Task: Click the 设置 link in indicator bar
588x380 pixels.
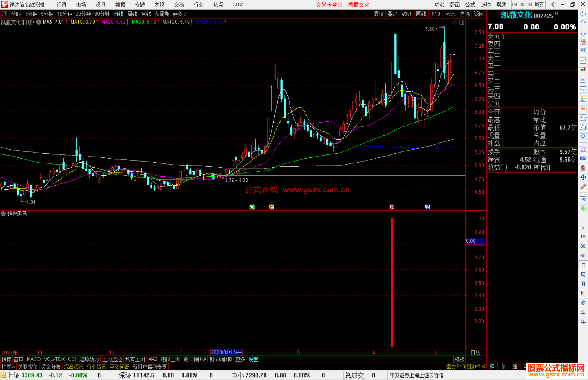Action: (x=253, y=359)
